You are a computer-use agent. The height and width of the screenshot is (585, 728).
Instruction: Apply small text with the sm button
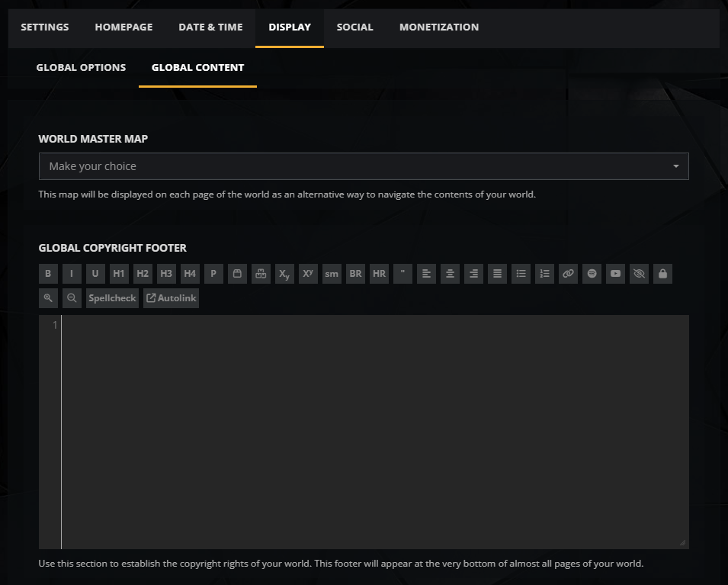(332, 274)
